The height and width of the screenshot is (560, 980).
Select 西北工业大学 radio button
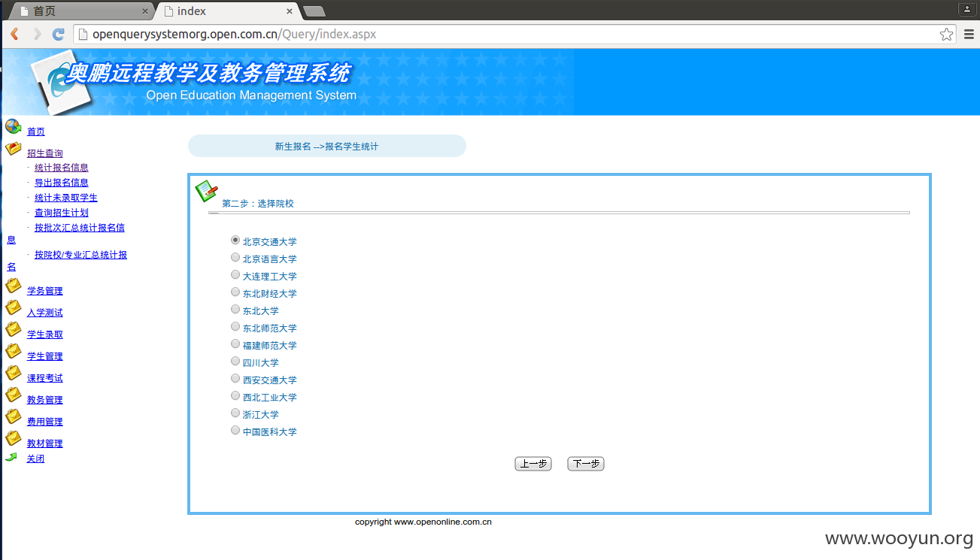click(235, 396)
